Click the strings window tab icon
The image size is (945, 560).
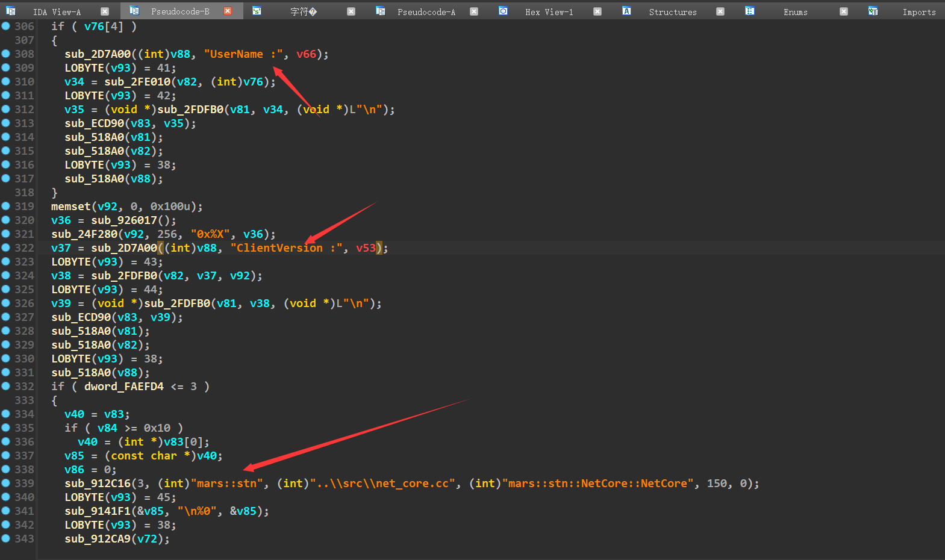click(x=257, y=11)
